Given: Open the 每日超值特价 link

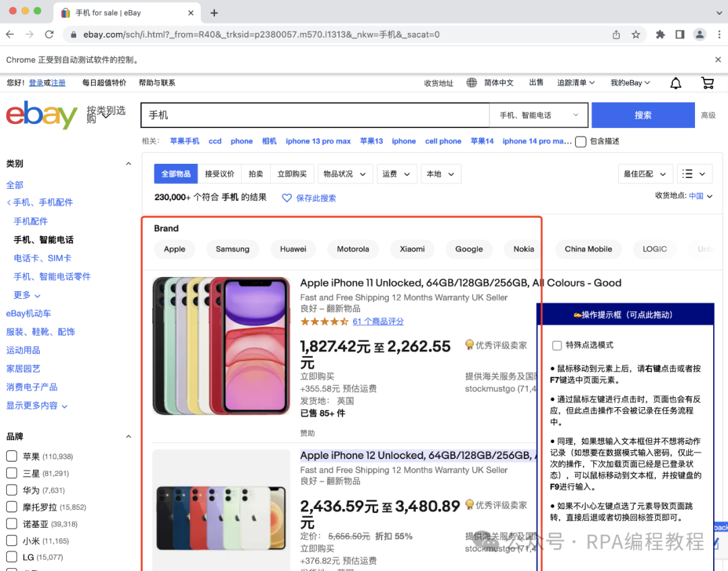Looking at the screenshot, I should (104, 83).
